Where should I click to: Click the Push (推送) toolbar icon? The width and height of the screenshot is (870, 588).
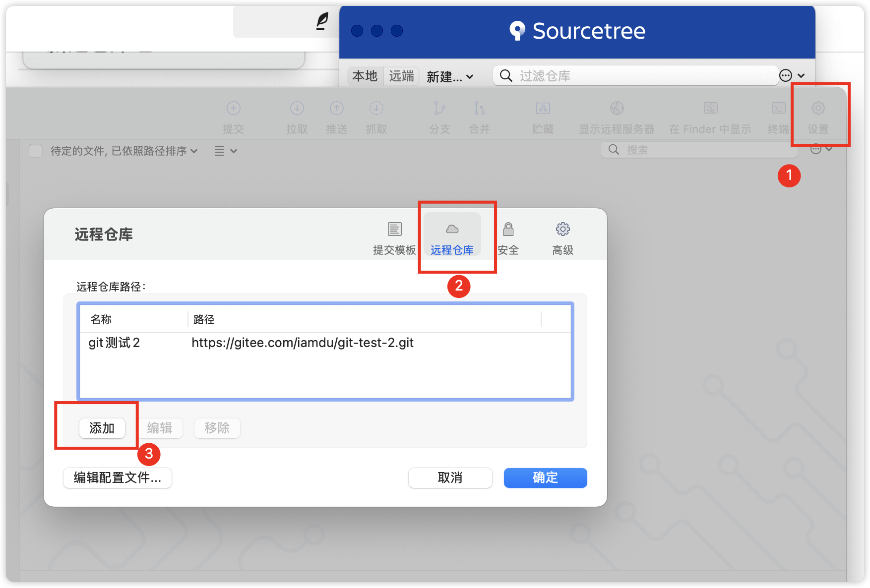(x=337, y=108)
